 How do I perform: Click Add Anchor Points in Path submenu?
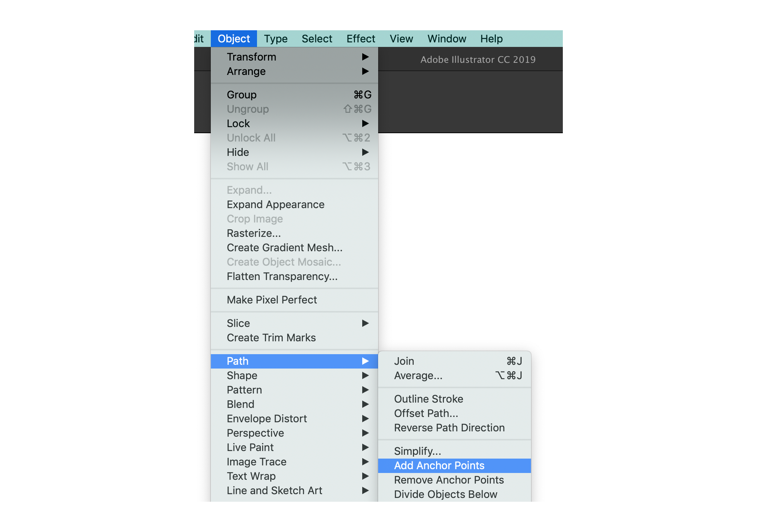point(439,465)
